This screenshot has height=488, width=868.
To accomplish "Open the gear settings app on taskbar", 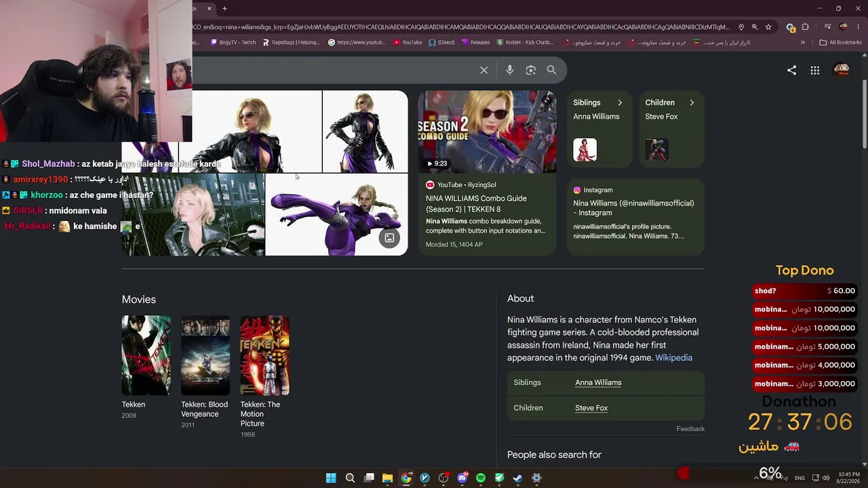I will pyautogui.click(x=536, y=478).
